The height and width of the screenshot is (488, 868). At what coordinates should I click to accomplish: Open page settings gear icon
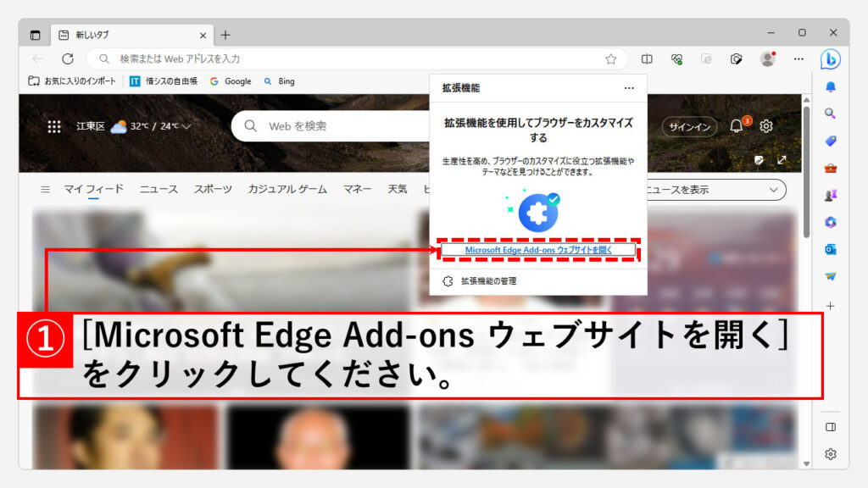pos(766,126)
